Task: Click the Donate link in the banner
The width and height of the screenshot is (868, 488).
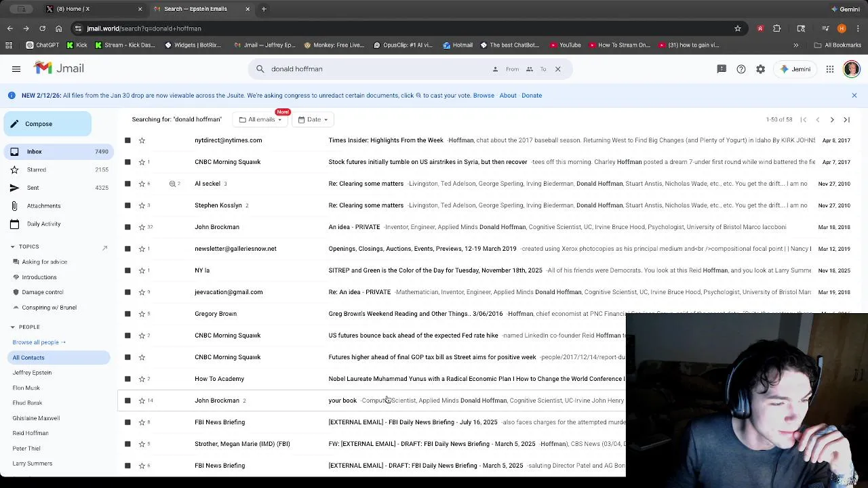Action: coord(532,96)
